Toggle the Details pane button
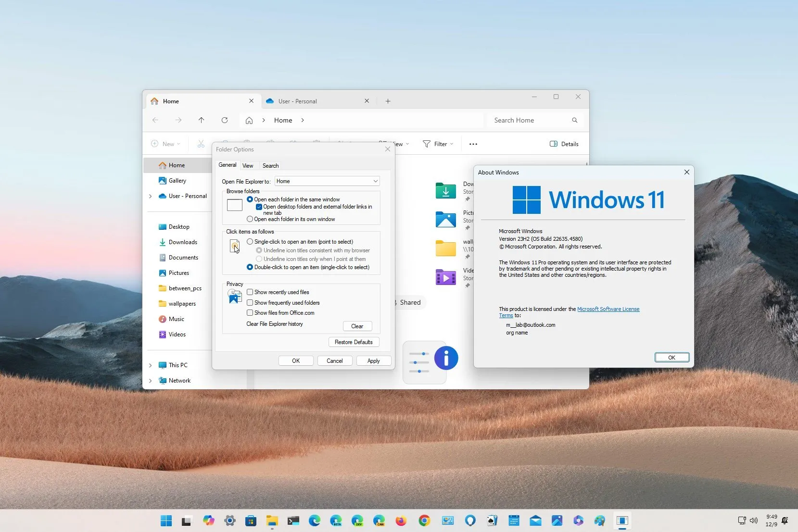Image resolution: width=798 pixels, height=532 pixels. click(x=564, y=144)
